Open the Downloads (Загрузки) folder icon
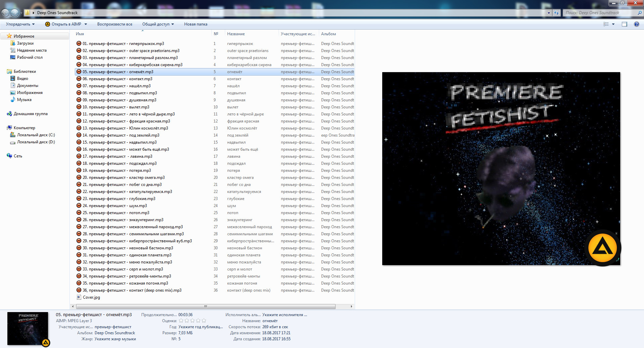The height and width of the screenshot is (348, 644). point(13,43)
